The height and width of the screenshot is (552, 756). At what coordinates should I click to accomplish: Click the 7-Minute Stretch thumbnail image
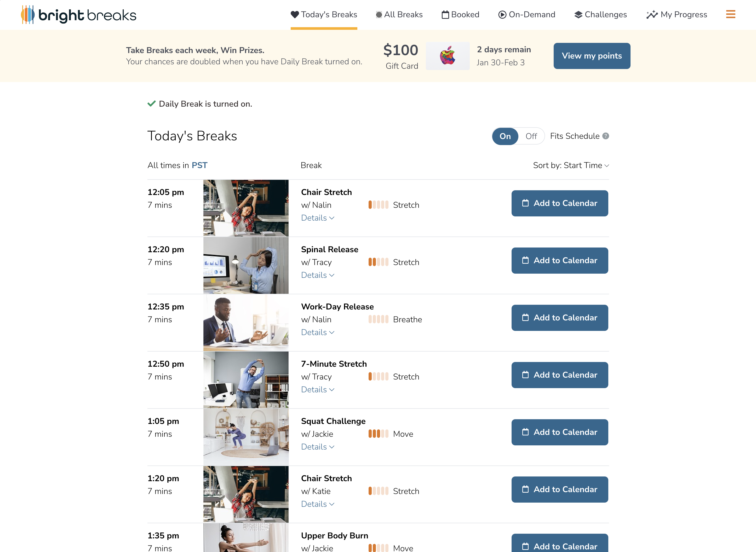(x=246, y=380)
